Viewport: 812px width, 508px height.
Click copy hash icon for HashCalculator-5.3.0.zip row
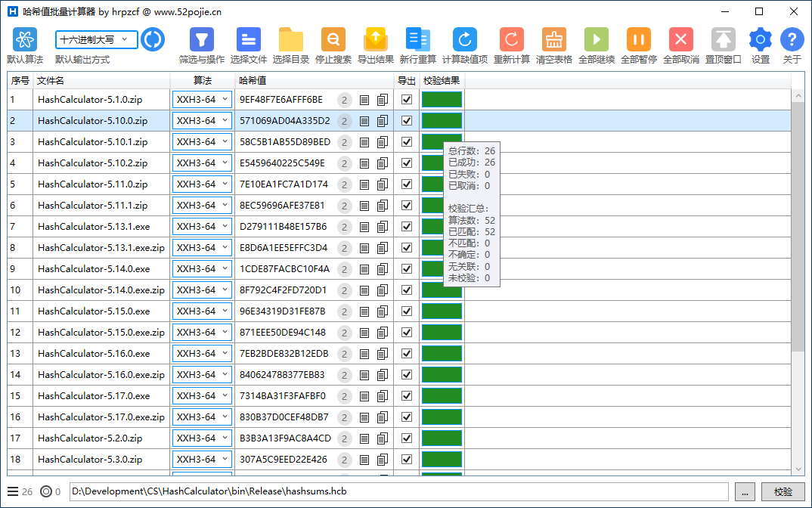click(x=383, y=460)
